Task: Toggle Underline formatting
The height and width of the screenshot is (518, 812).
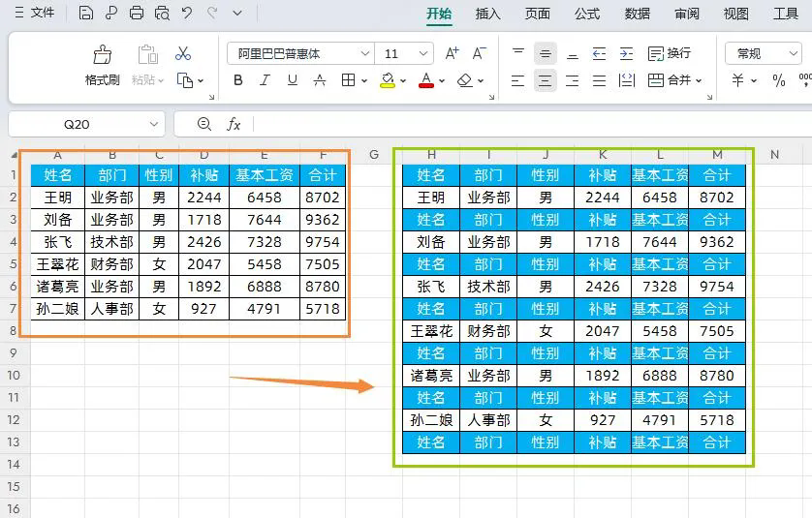Action: [x=293, y=80]
